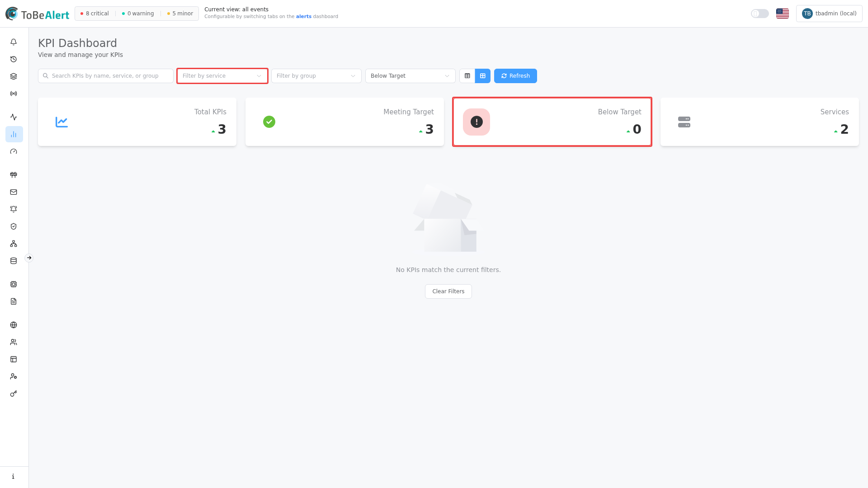This screenshot has width=868, height=488.
Task: Expand the sidebar with the arrow button
Action: pyautogui.click(x=29, y=258)
